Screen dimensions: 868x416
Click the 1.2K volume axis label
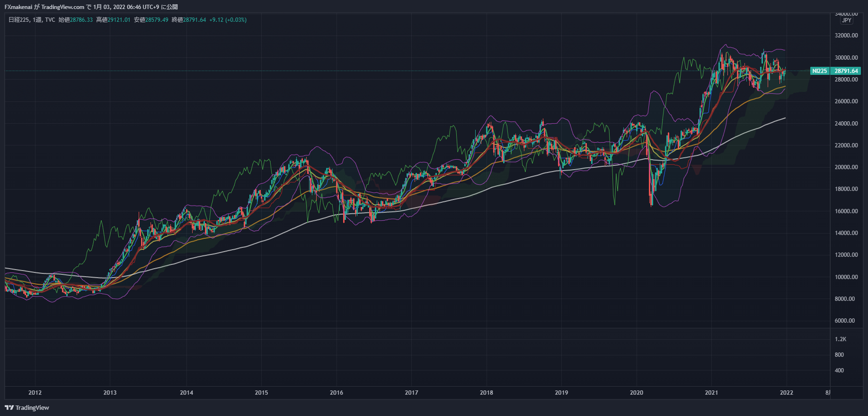click(x=841, y=339)
